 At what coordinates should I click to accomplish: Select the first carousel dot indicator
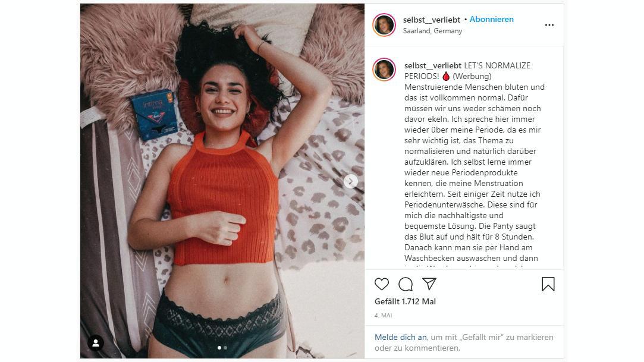(219, 348)
